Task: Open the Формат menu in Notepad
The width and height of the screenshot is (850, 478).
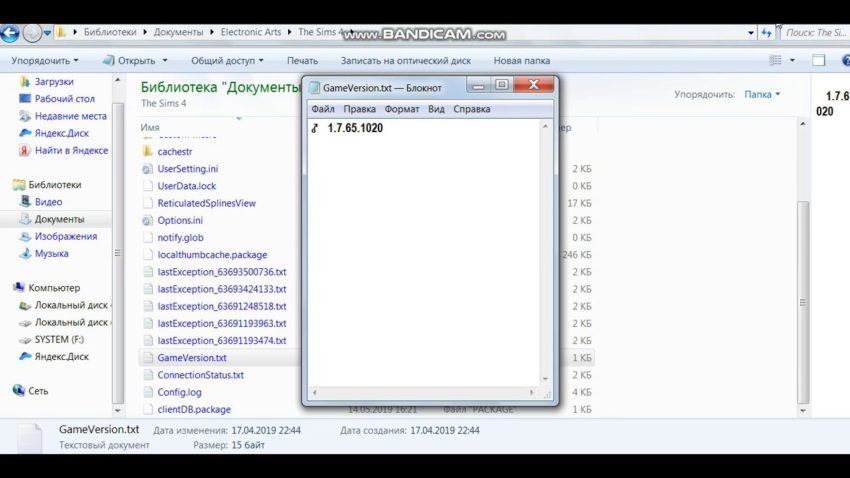Action: [402, 109]
